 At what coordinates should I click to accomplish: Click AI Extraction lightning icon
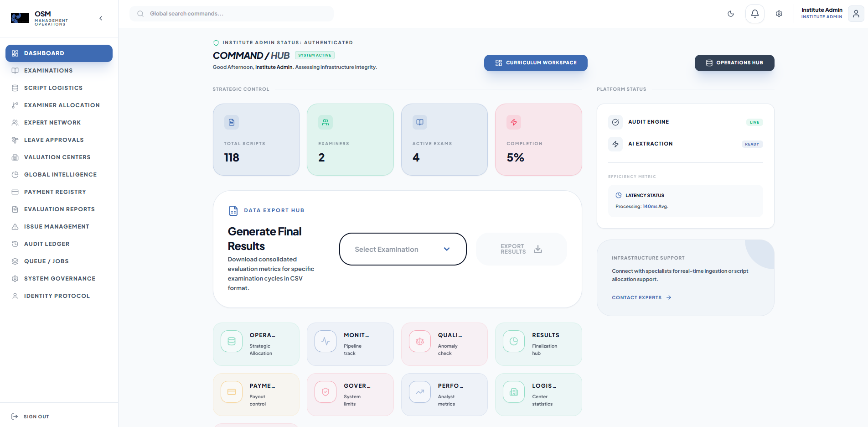615,144
